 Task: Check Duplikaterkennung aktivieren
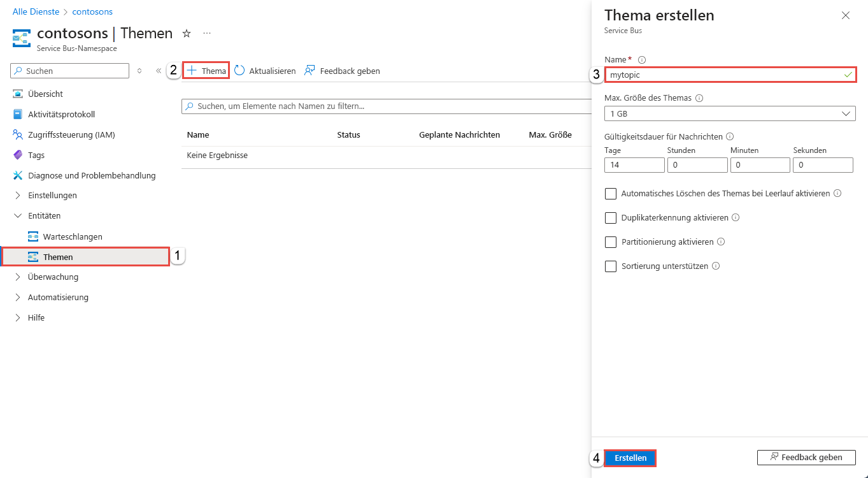click(x=611, y=217)
